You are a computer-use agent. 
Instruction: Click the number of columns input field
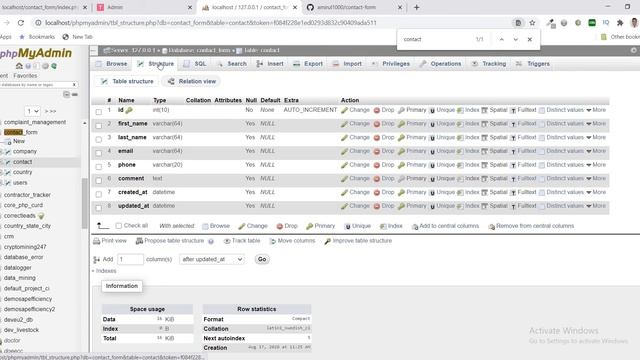[130, 259]
